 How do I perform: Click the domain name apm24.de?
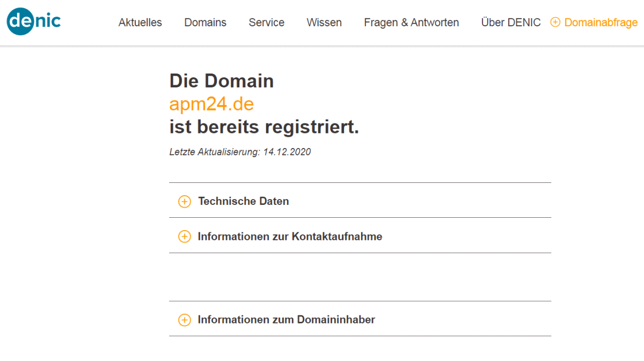tap(211, 104)
